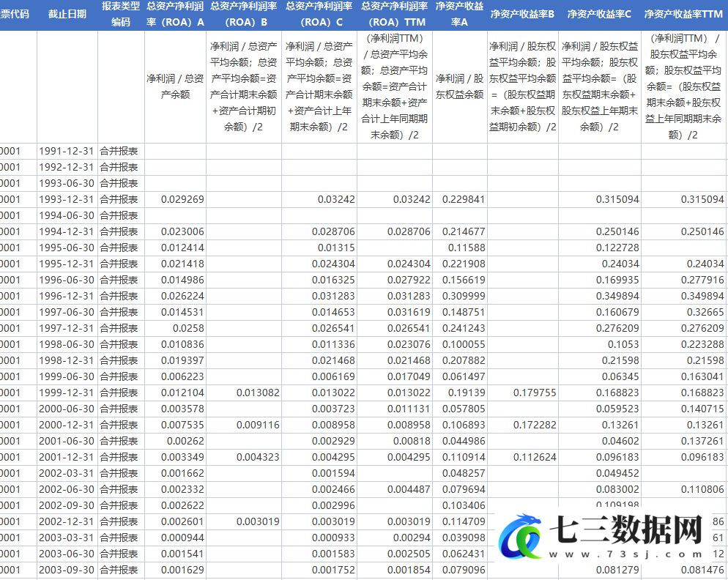Viewport: 728px width, 580px height.
Task: Click the cell showing 0.031619
Action: 395,312
